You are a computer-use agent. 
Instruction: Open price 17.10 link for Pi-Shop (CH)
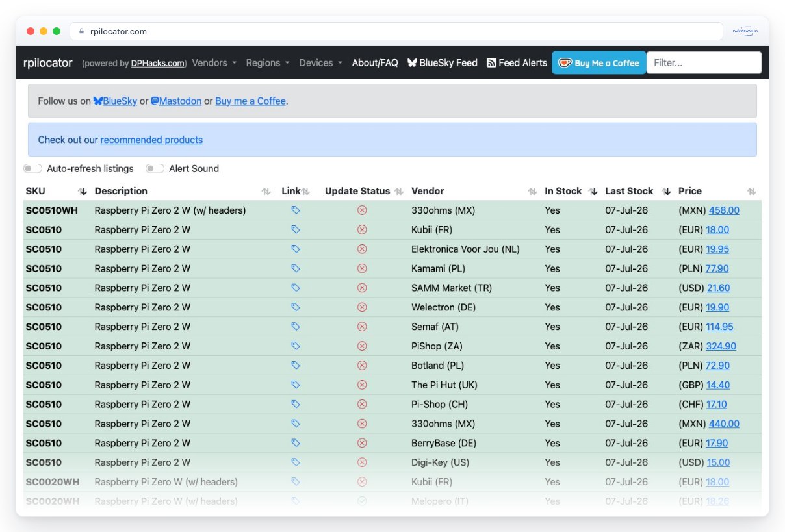click(716, 405)
